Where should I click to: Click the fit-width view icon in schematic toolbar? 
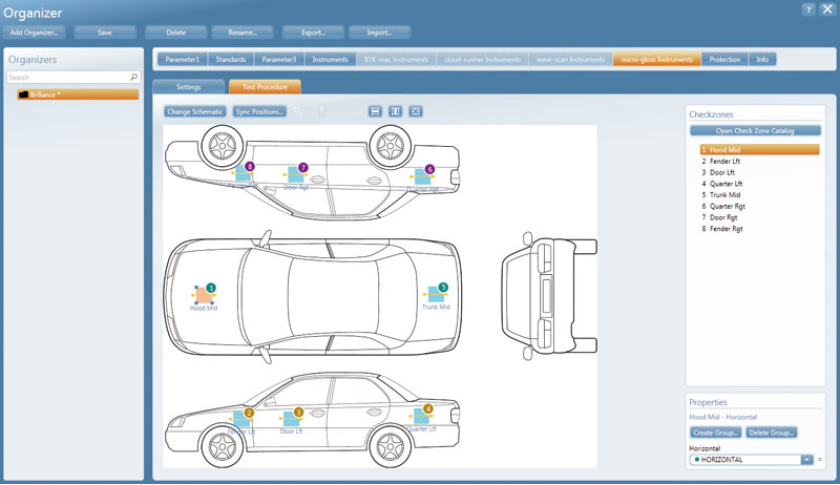[x=375, y=111]
